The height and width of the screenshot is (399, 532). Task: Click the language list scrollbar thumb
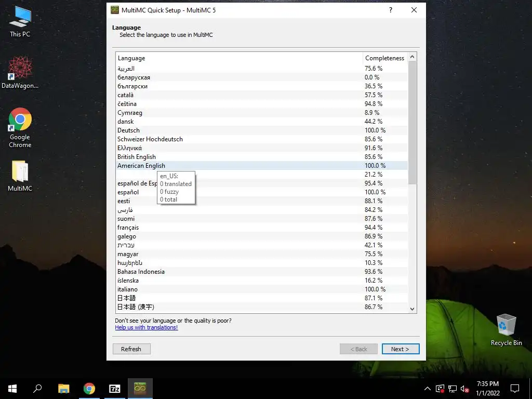[412, 123]
